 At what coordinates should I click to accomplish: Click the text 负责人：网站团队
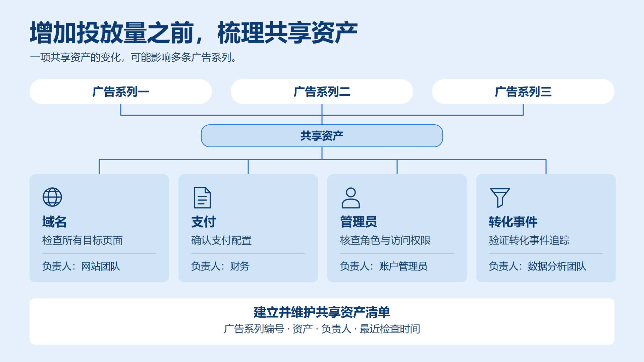(81, 266)
